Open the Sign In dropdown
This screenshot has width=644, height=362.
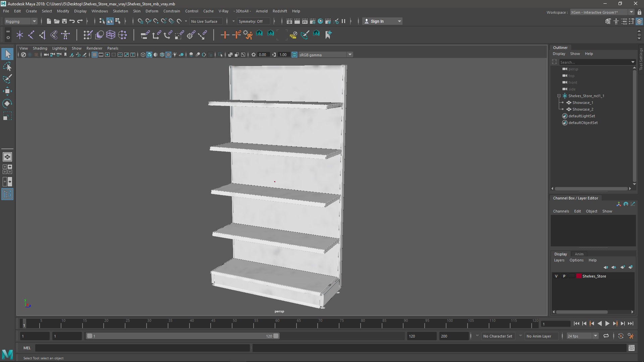383,21
